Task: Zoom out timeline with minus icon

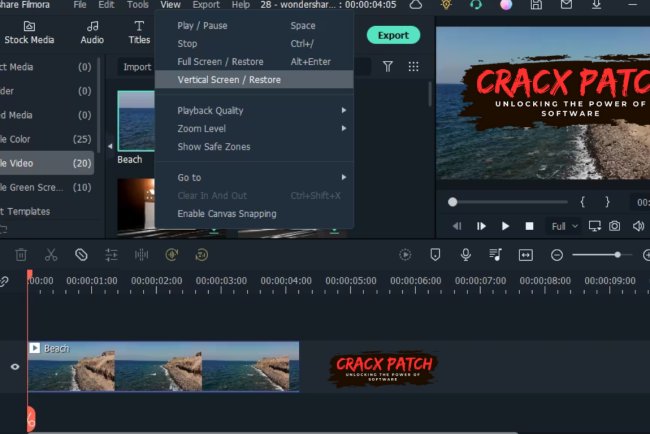Action: click(557, 255)
